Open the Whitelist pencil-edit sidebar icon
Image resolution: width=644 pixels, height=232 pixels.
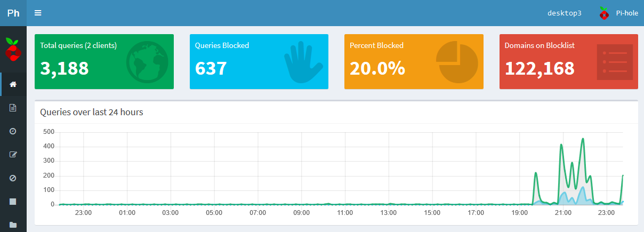pyautogui.click(x=13, y=155)
